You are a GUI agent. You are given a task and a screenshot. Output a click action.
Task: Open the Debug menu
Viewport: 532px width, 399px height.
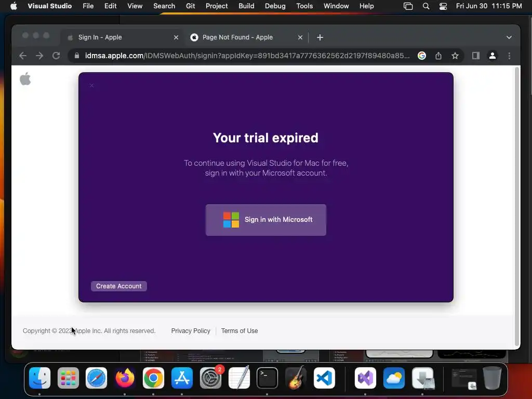[x=275, y=6]
